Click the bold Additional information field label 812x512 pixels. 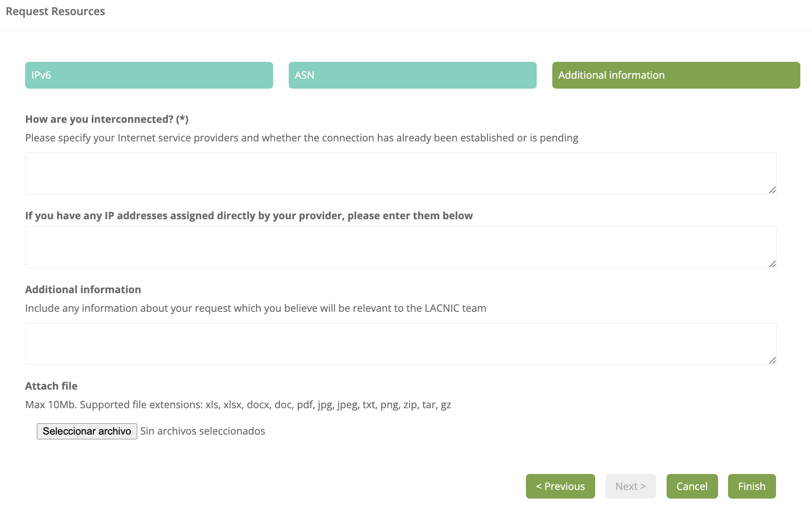[83, 290]
